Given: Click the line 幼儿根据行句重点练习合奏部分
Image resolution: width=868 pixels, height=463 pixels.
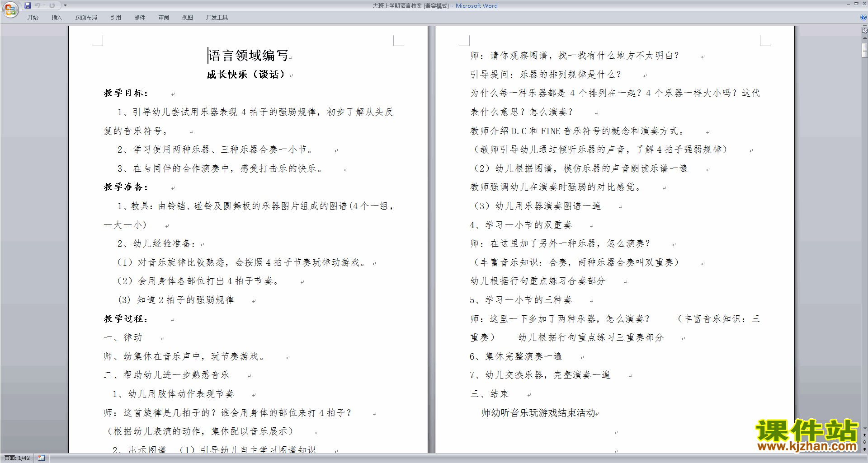Looking at the screenshot, I should pyautogui.click(x=538, y=281).
